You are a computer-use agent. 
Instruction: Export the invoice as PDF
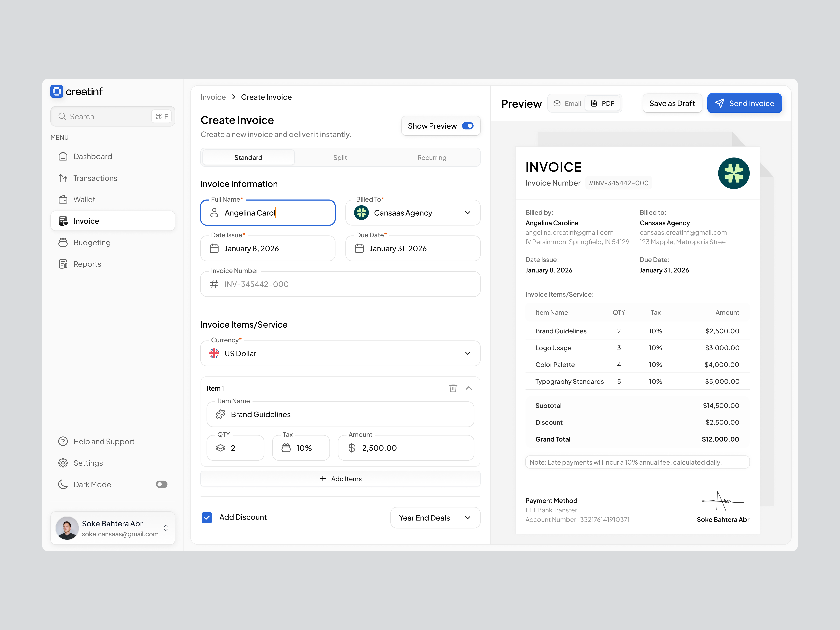pos(603,103)
